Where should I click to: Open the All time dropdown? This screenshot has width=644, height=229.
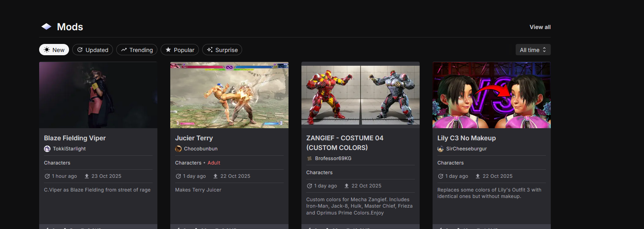coord(533,50)
